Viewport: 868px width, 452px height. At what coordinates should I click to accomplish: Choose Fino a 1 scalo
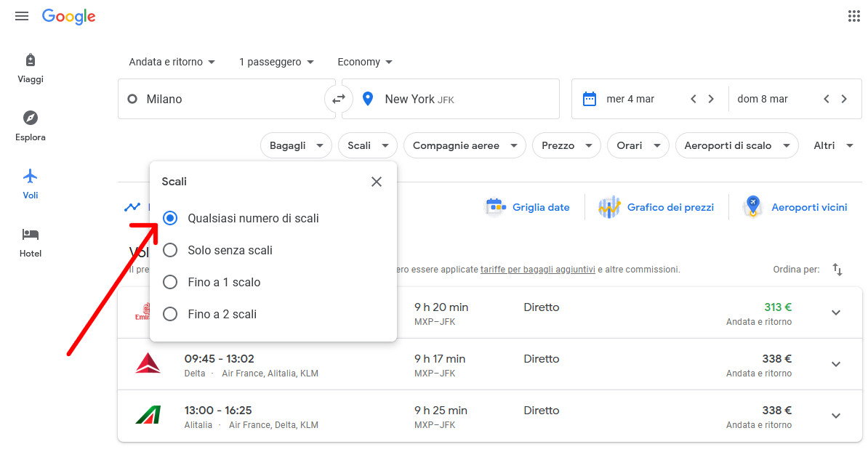[170, 282]
